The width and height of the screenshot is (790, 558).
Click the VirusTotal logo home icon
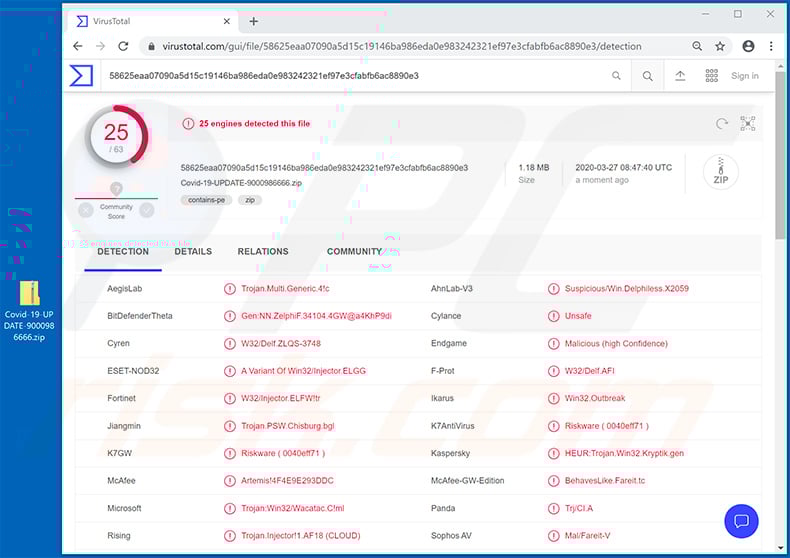coord(81,76)
